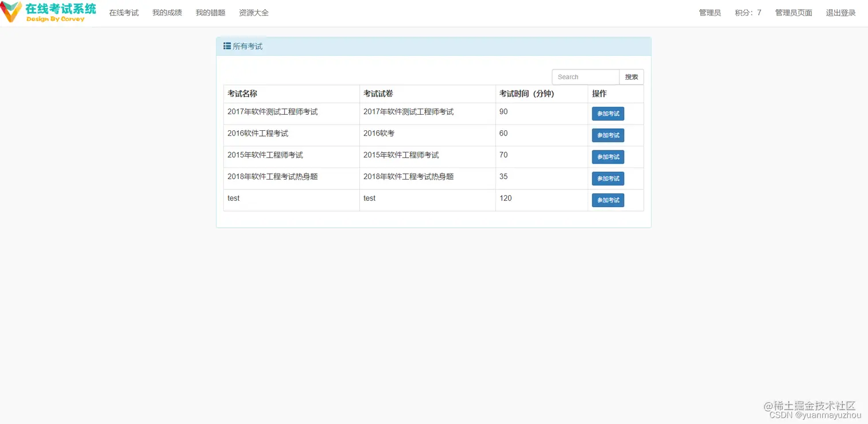Image resolution: width=868 pixels, height=424 pixels.
Task: Open the 管理员页面 link
Action: click(x=794, y=13)
